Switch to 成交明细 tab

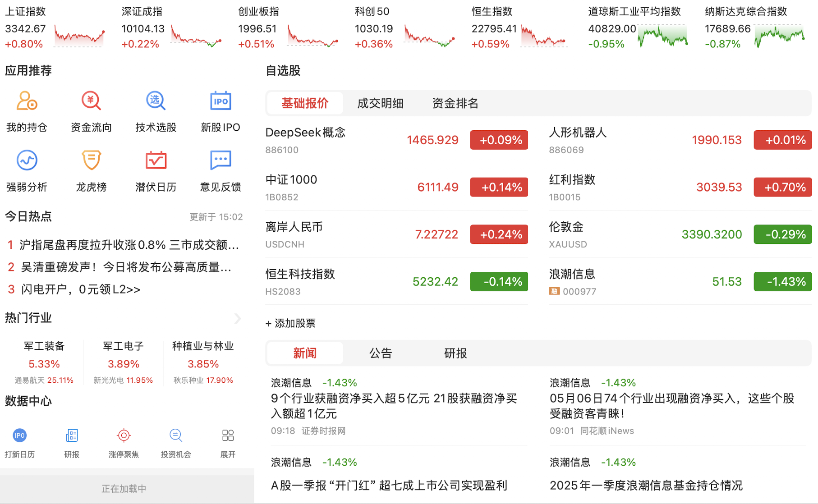pyautogui.click(x=380, y=103)
